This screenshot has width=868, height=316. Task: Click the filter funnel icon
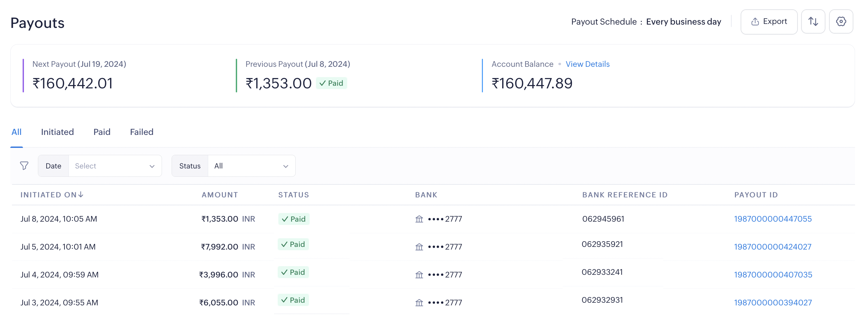click(x=24, y=165)
